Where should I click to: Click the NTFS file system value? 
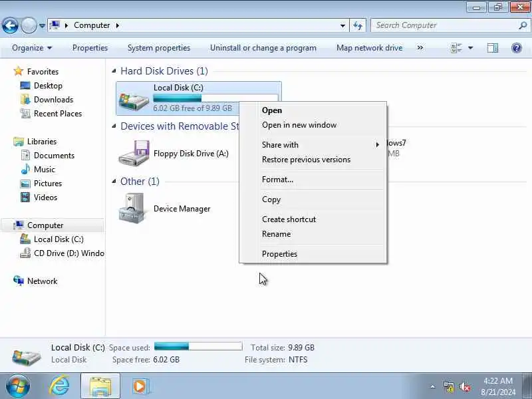coord(298,360)
